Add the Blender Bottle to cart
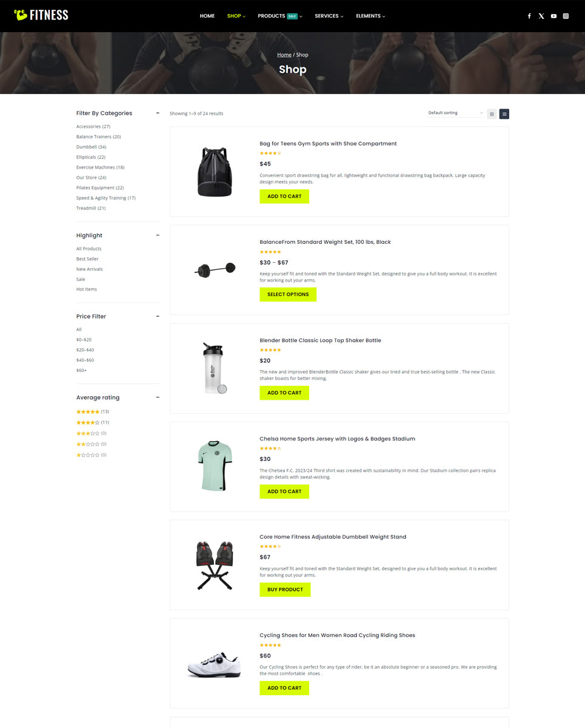The width and height of the screenshot is (585, 728). [x=284, y=393]
